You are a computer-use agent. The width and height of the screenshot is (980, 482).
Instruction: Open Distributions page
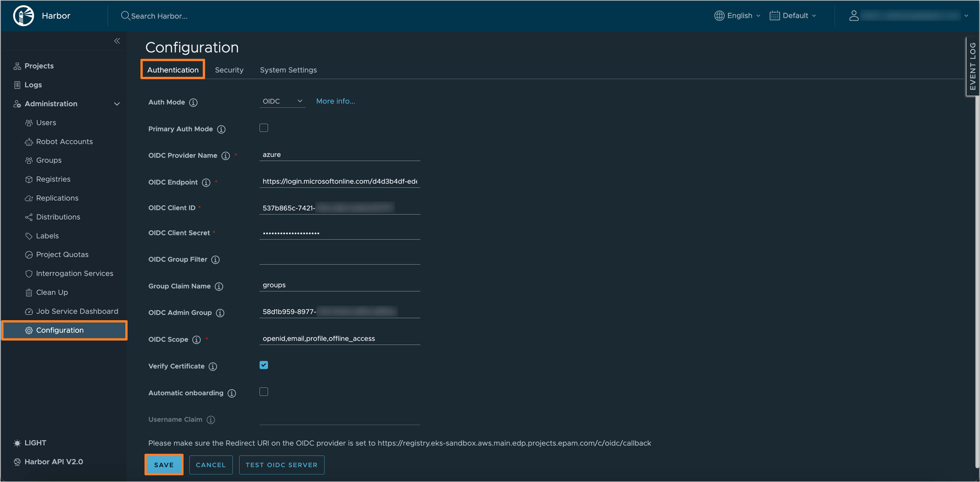(x=58, y=217)
